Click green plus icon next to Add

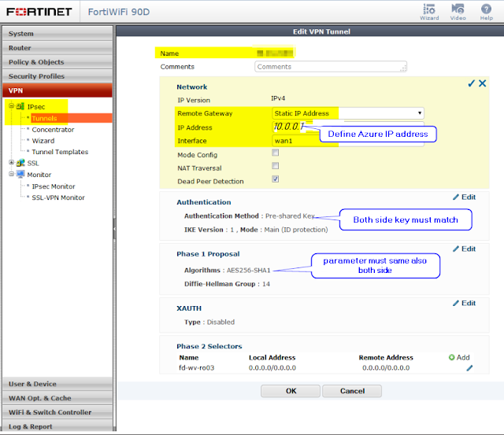coord(451,357)
